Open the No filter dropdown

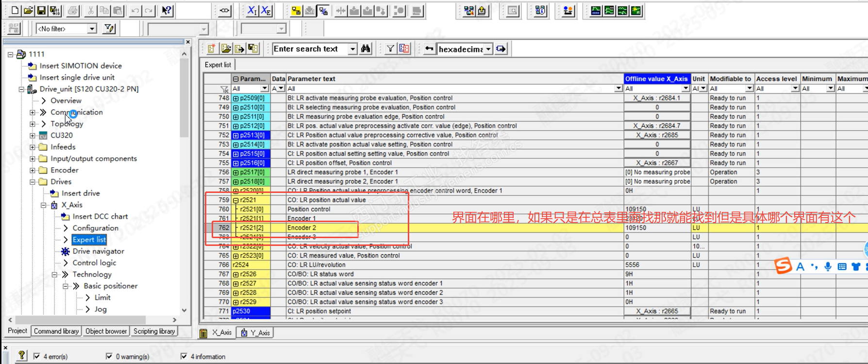tap(92, 29)
